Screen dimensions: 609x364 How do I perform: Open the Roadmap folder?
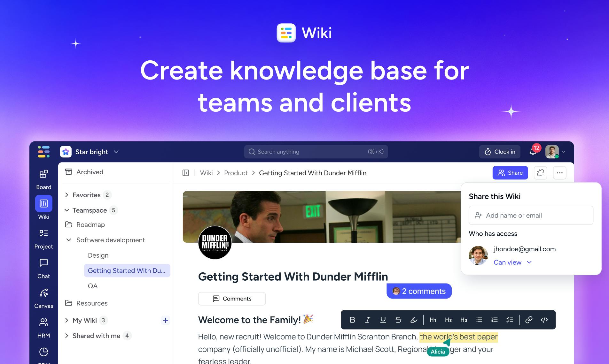(x=85, y=224)
